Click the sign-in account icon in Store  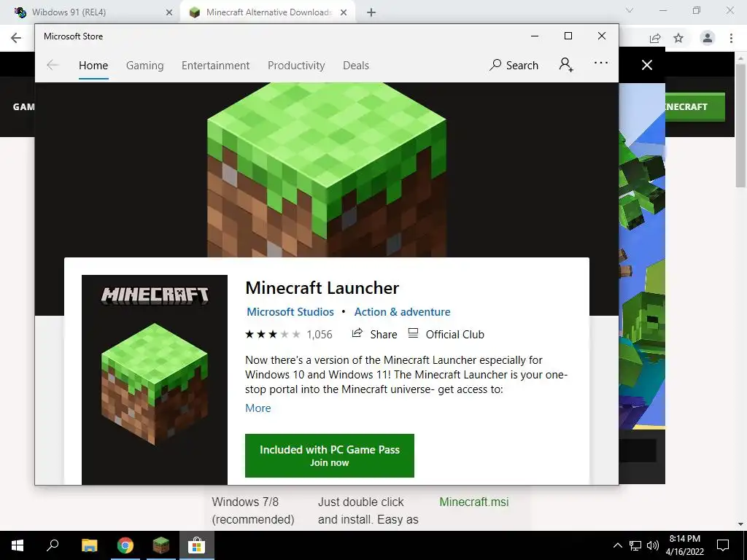click(566, 64)
